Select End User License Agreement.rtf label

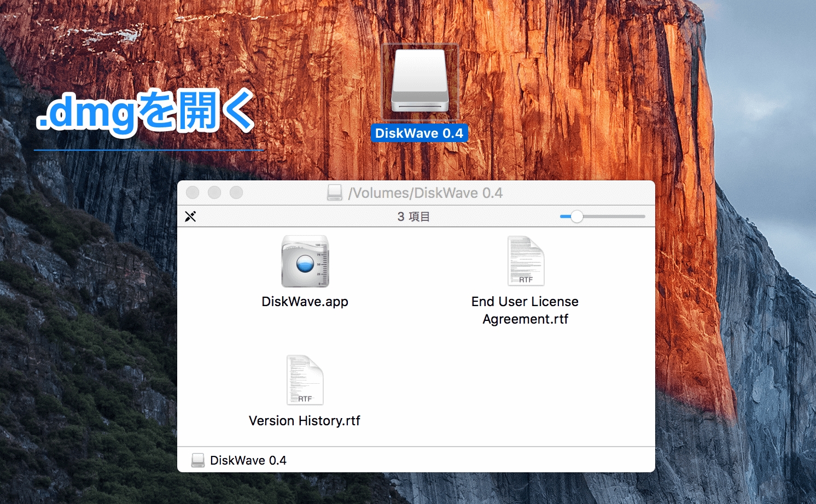coord(525,310)
